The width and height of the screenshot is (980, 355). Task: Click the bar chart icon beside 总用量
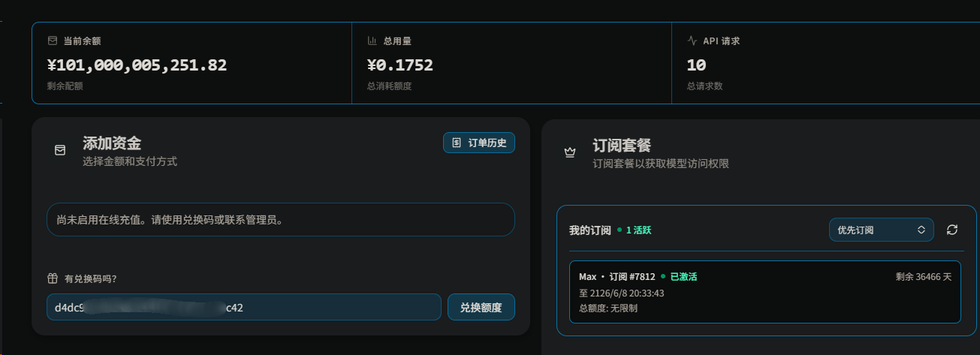[x=372, y=41]
